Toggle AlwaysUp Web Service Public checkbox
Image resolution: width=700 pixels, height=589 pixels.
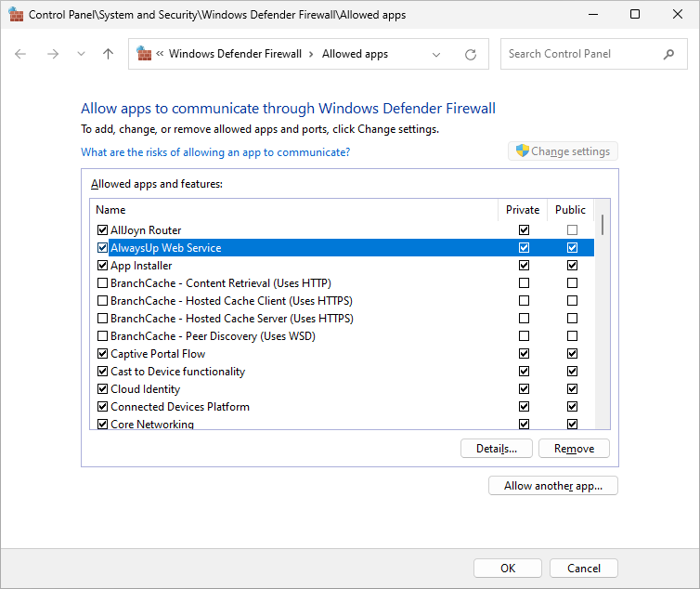(572, 247)
